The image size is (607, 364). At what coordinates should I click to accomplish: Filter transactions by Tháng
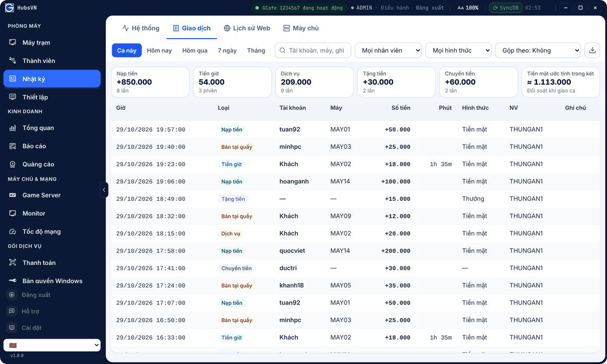pos(256,50)
